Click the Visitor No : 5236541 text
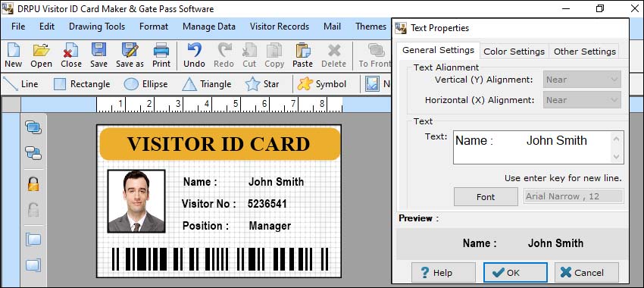Image resolution: width=644 pixels, height=288 pixels. [234, 204]
